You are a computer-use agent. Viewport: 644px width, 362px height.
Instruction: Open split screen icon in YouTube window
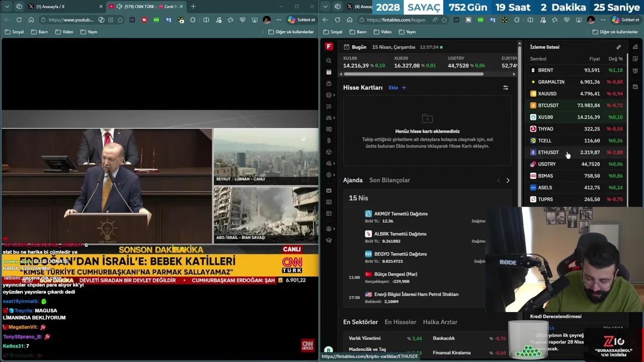click(206, 20)
